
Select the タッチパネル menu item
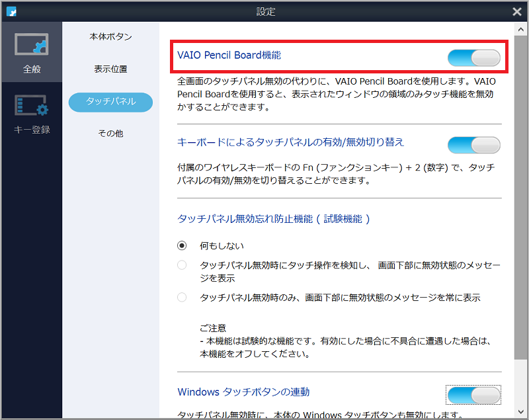click(110, 102)
